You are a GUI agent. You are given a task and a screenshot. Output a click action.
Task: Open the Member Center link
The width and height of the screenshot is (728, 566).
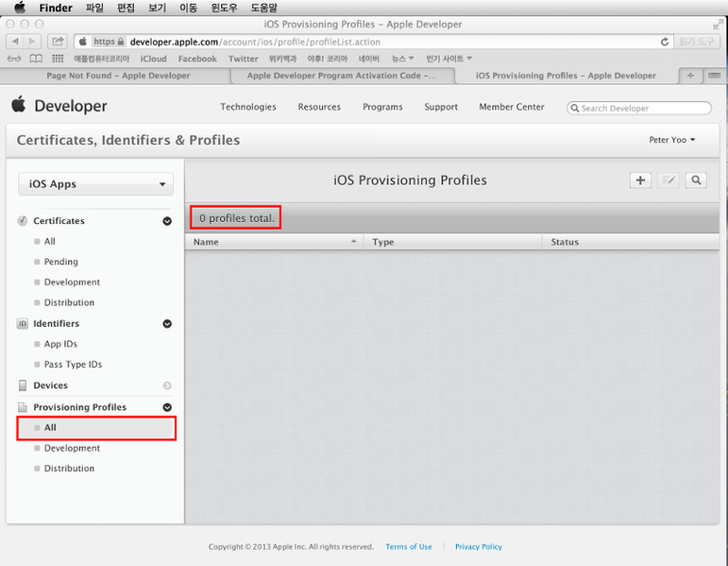(x=511, y=107)
